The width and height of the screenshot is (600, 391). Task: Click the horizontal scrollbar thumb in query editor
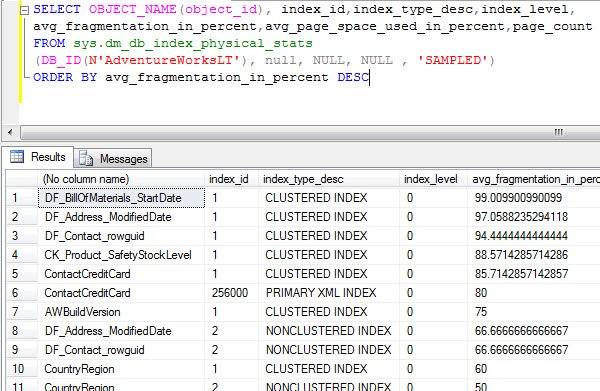pyautogui.click(x=310, y=132)
